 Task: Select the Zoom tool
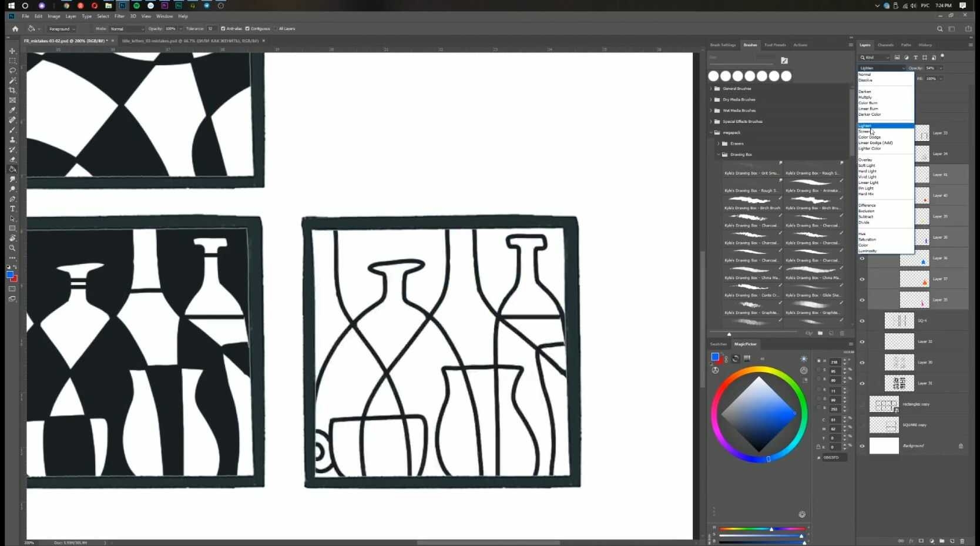[12, 248]
